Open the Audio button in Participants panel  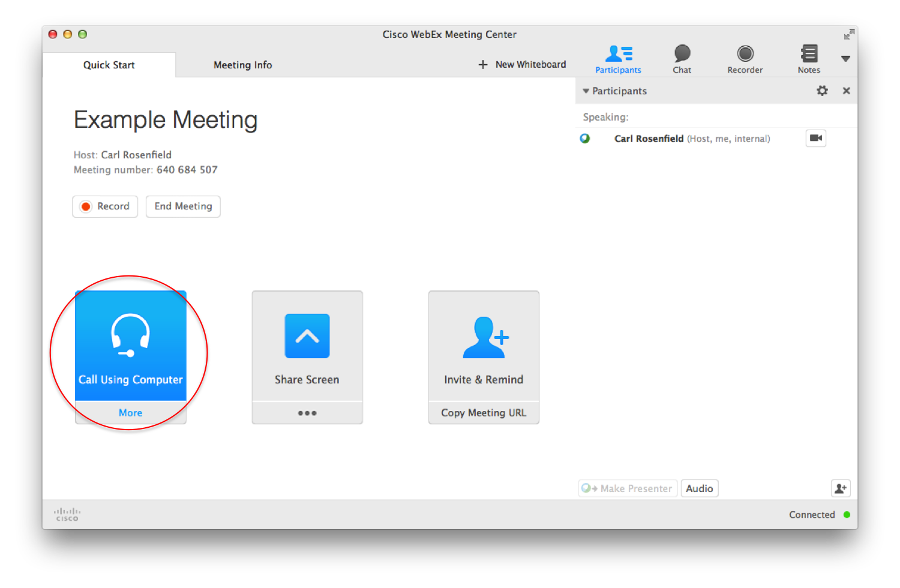point(700,488)
